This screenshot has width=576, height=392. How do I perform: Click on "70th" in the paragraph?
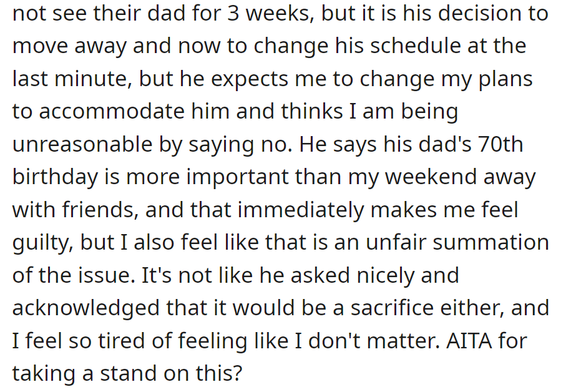click(x=499, y=144)
